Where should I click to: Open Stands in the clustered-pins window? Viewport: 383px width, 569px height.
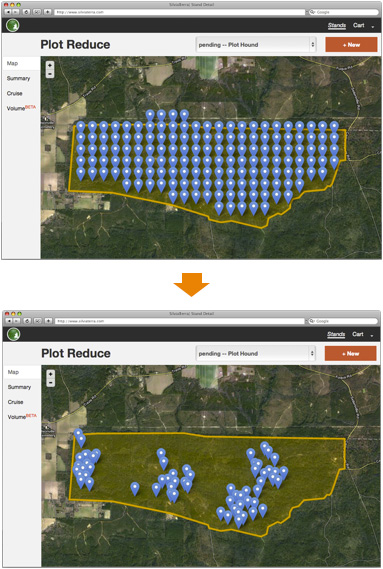336,334
